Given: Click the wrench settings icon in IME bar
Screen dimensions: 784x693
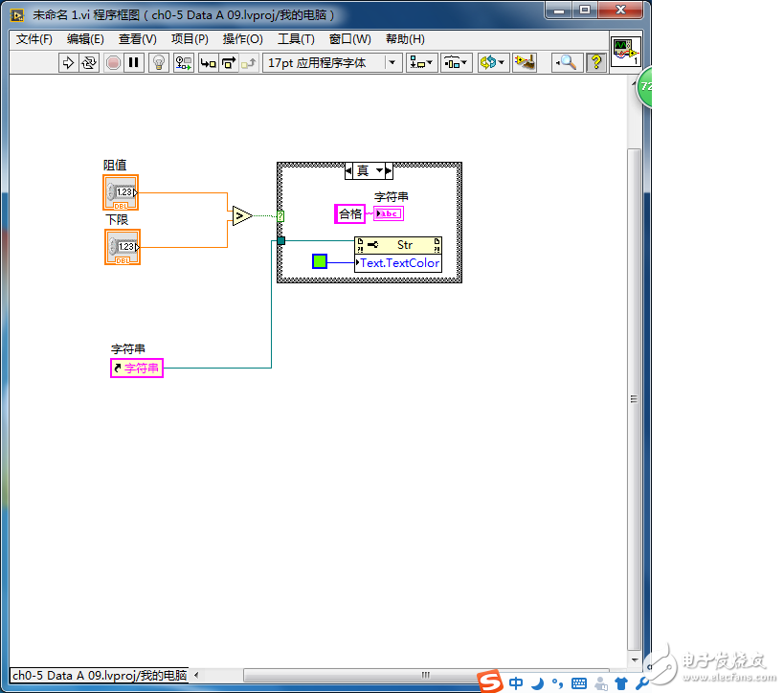Looking at the screenshot, I should point(641,683).
